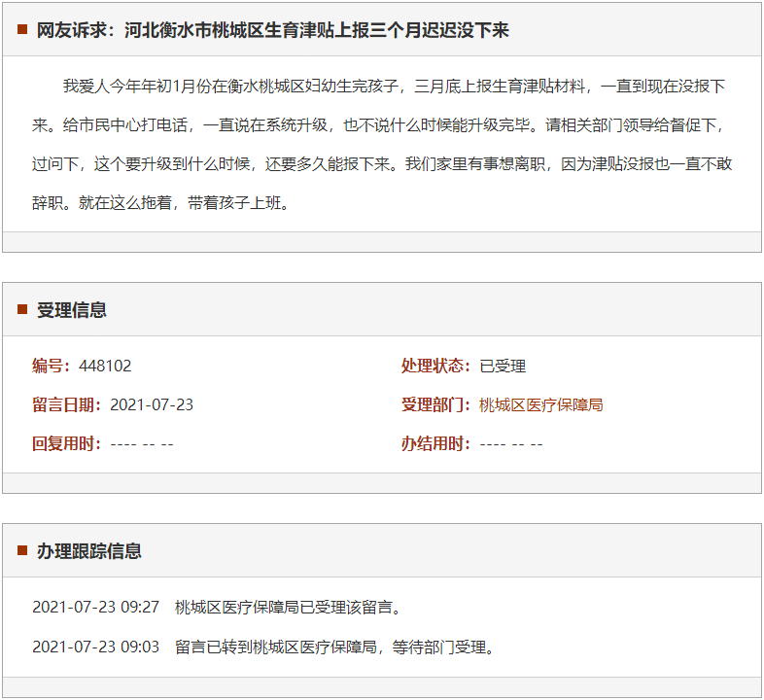Click the red square bullet beside 网友诉求
The image size is (764, 700).
(22, 30)
